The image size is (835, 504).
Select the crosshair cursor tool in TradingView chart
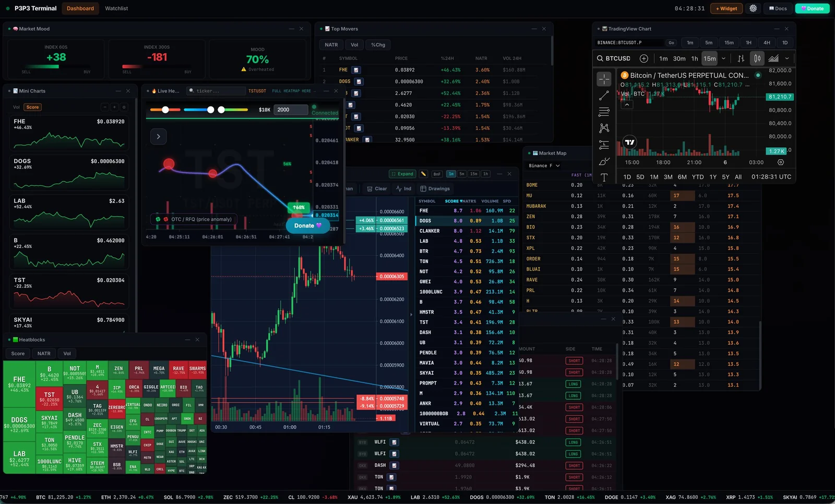[x=604, y=79]
